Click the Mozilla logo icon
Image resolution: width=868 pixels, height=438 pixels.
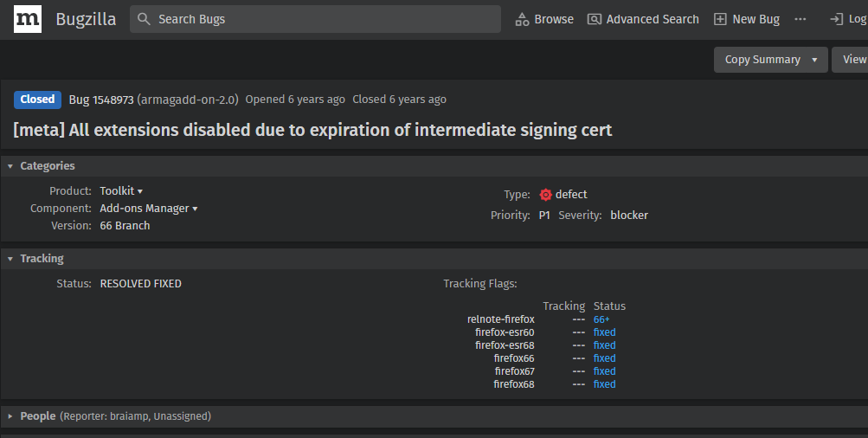click(28, 19)
